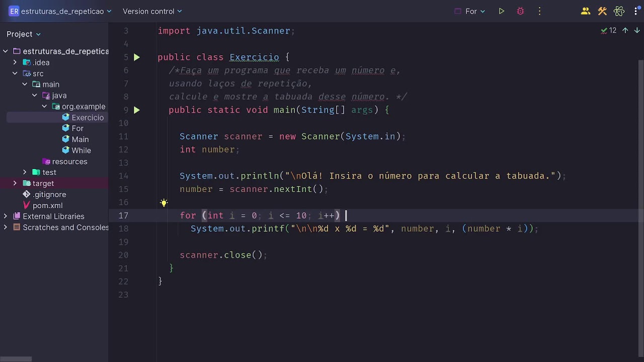Screen dimensions: 644x362
Task: Open Code With Me people icon
Action: [585, 11]
